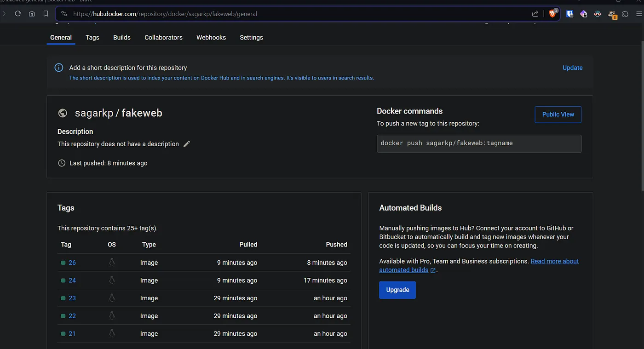Open tag 22 link

tap(72, 316)
